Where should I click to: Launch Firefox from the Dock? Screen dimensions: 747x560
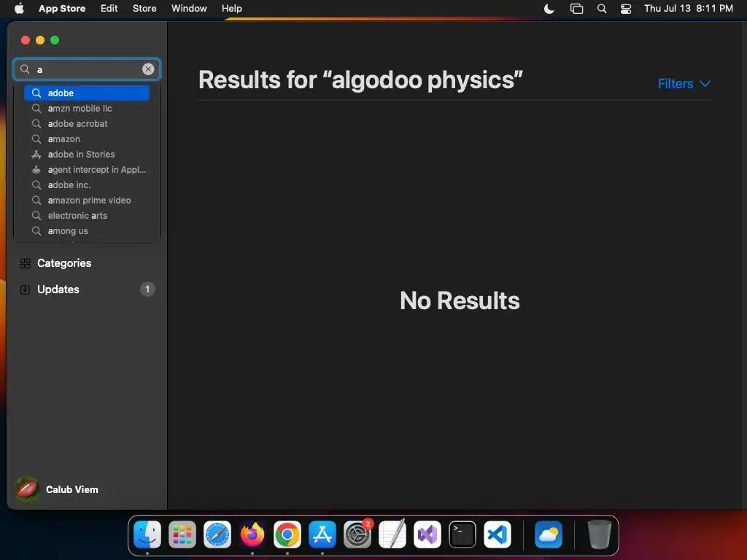tap(252, 534)
